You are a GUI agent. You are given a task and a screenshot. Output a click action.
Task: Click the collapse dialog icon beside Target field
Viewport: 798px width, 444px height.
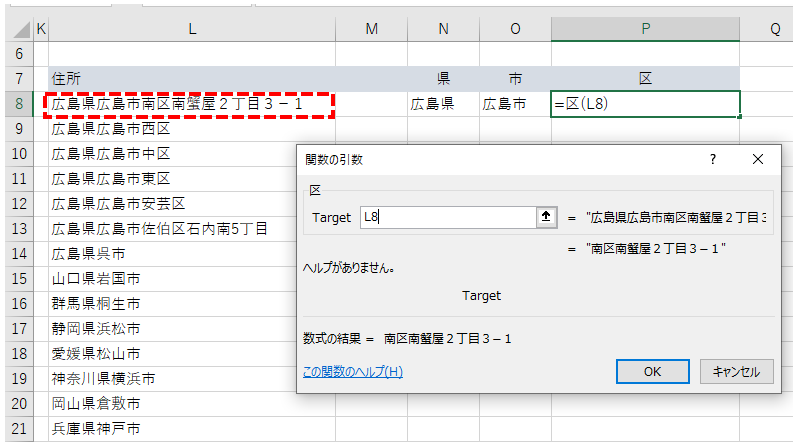pos(545,216)
